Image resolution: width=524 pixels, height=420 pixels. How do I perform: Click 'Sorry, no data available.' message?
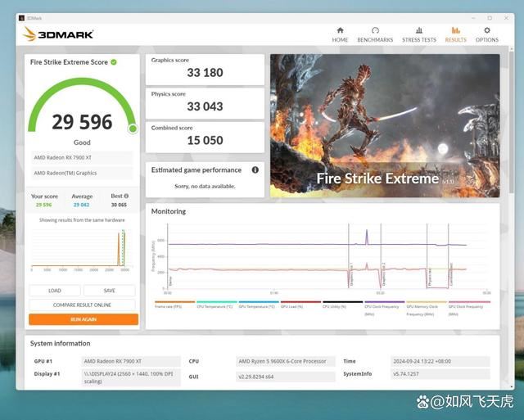(x=205, y=186)
